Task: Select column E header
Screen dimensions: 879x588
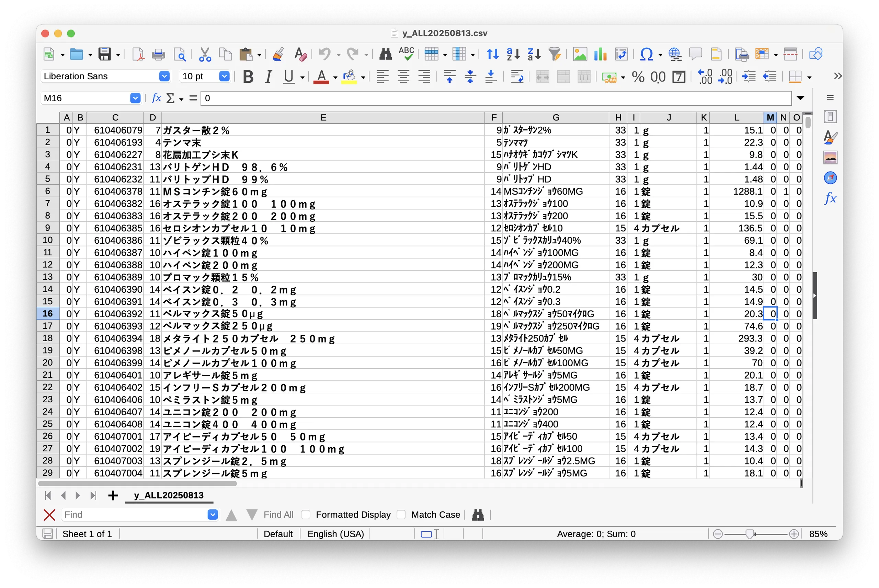Action: [323, 118]
